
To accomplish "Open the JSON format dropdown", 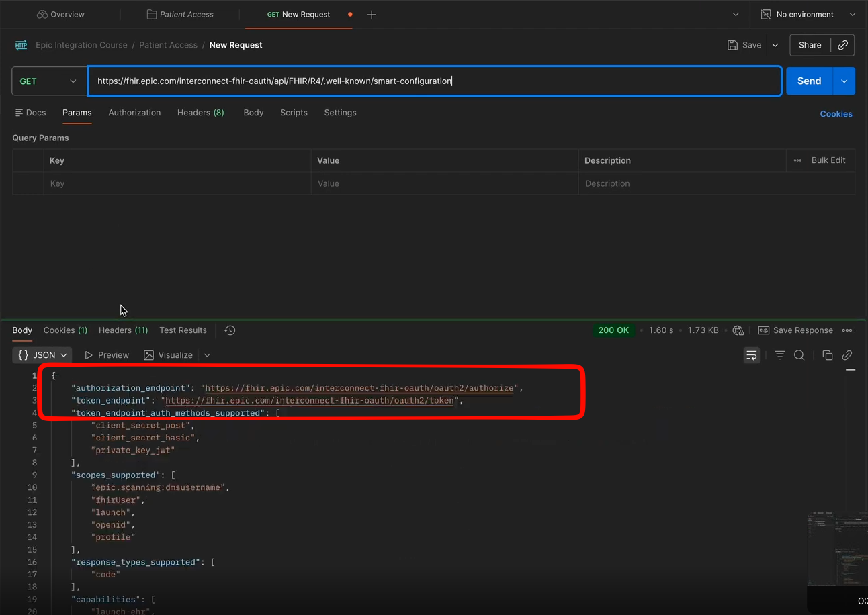I will [x=42, y=355].
